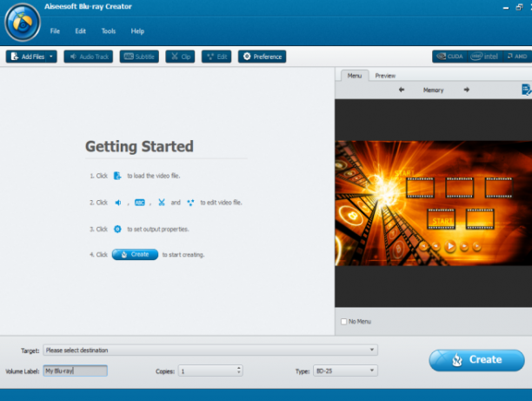This screenshot has height=401, width=532.
Task: Click the edit effects icon in step 2
Action: click(190, 203)
